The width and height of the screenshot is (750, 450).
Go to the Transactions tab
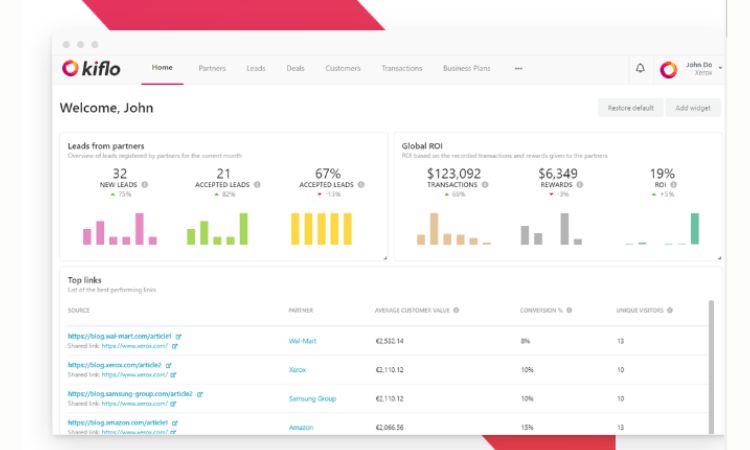click(x=401, y=69)
